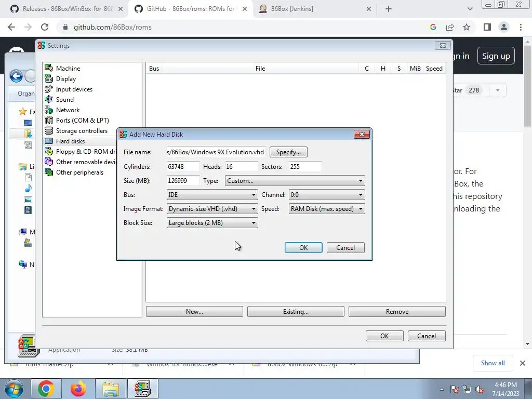Click Show all downloads button
The width and height of the screenshot is (532, 399).
click(x=493, y=363)
